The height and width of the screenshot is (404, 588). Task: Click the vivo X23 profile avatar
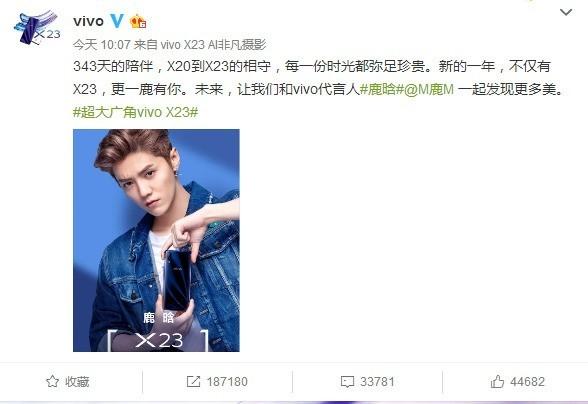pos(37,28)
